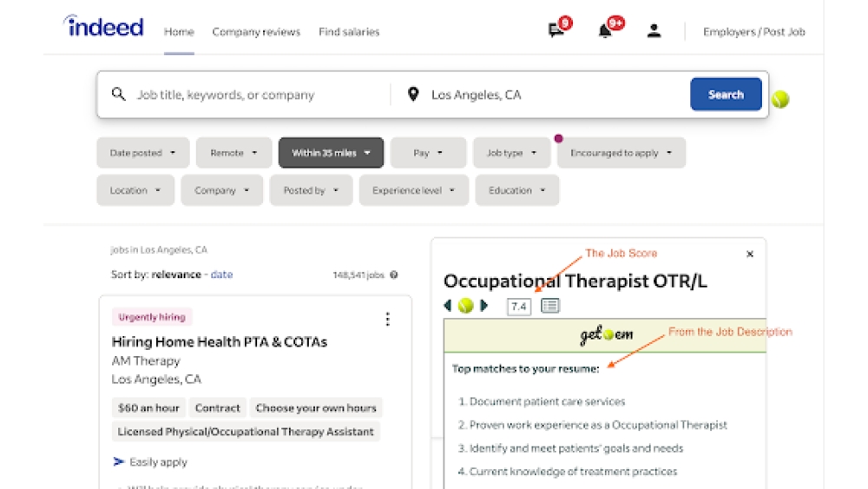Click the tennis ball icon beside Search
The width and height of the screenshot is (868, 489).
[780, 99]
